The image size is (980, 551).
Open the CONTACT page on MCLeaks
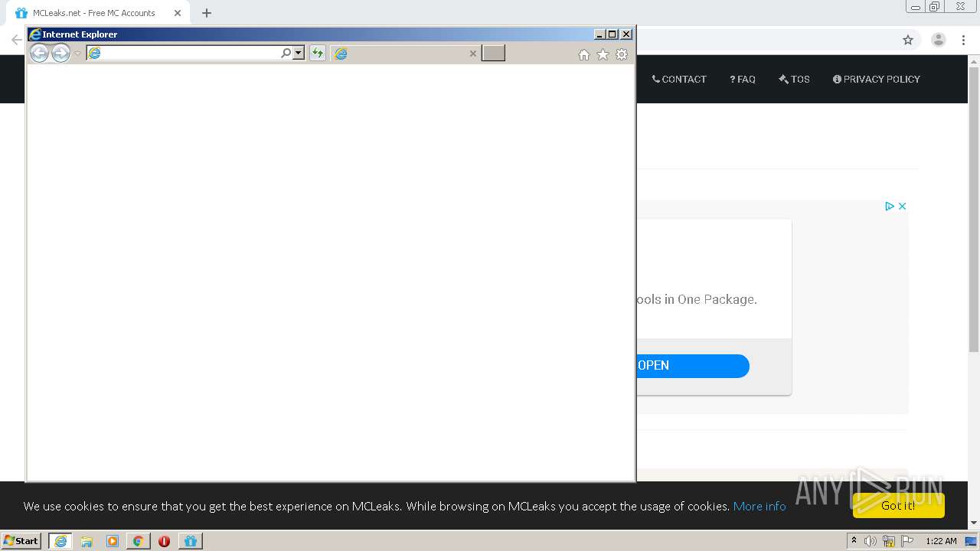[679, 79]
